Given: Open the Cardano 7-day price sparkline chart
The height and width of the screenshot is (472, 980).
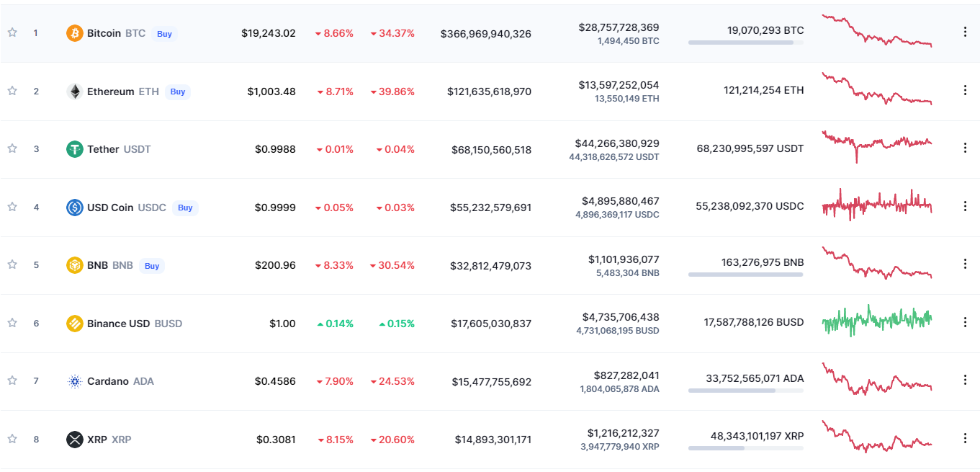Looking at the screenshot, I should pyautogui.click(x=877, y=379).
